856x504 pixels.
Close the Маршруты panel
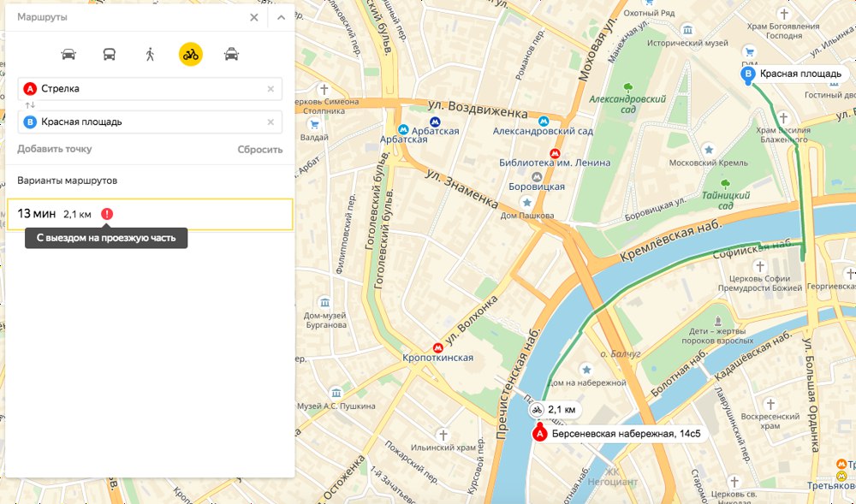coord(254,17)
